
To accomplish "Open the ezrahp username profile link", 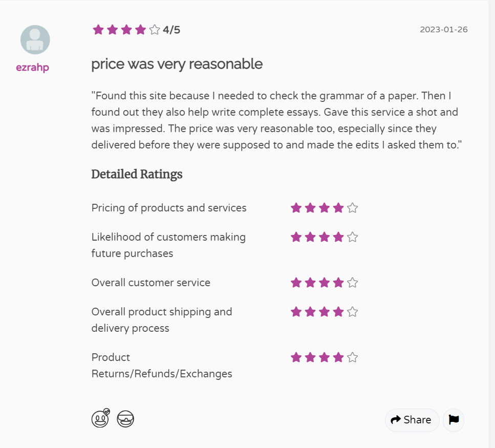I will [32, 68].
